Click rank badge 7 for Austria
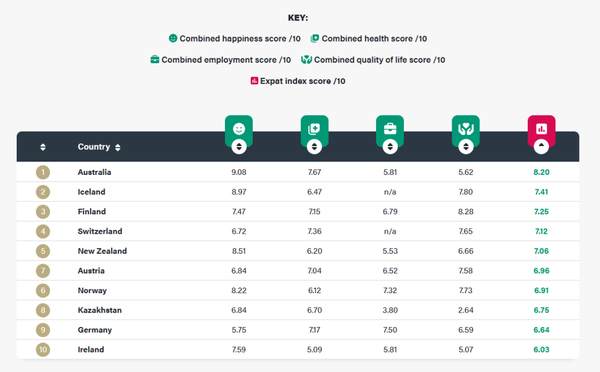 click(43, 271)
